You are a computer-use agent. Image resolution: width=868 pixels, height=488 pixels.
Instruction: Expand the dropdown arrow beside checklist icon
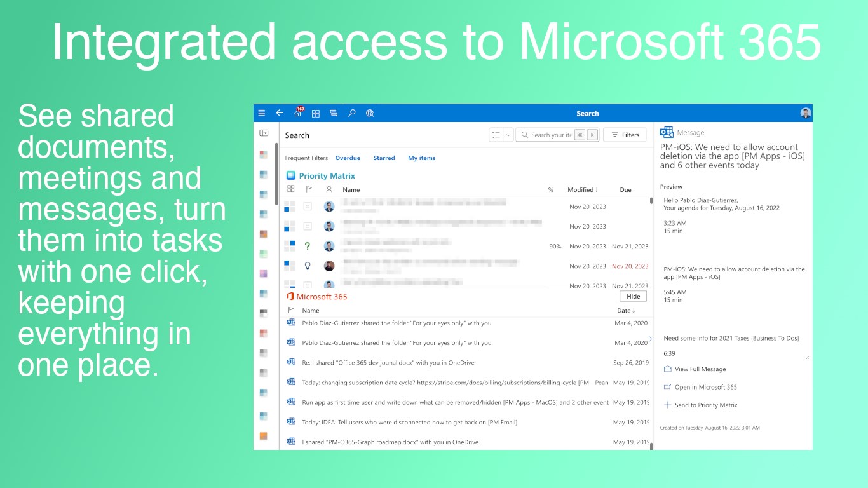point(508,135)
